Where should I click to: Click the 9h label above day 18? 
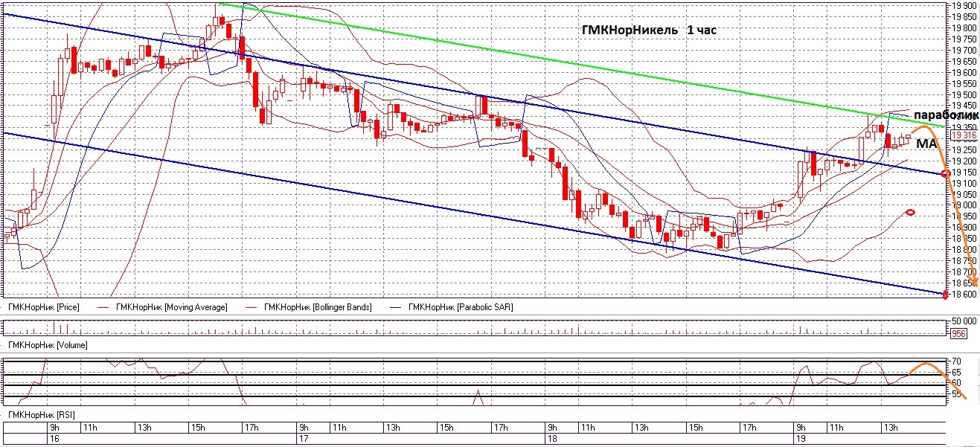pos(553,428)
